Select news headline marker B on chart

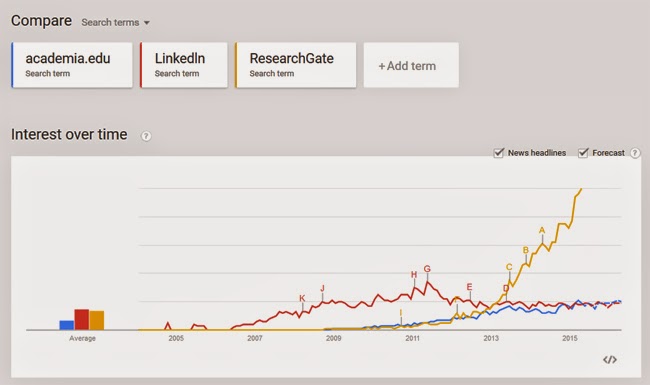pyautogui.click(x=526, y=250)
